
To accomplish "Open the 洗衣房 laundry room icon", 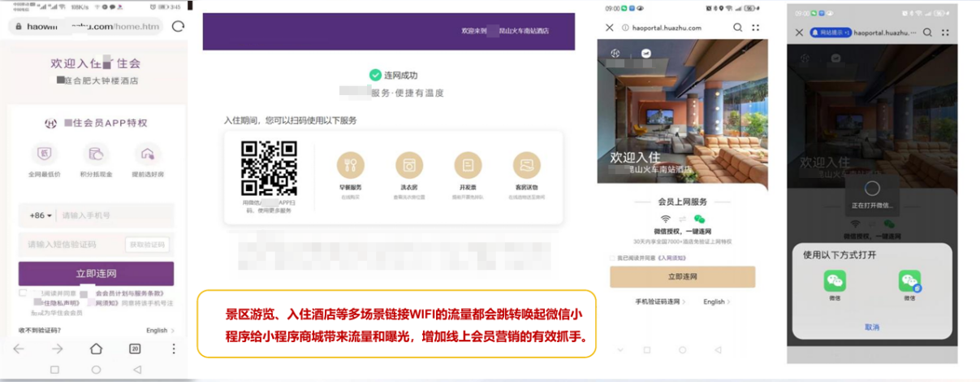I will pos(409,166).
